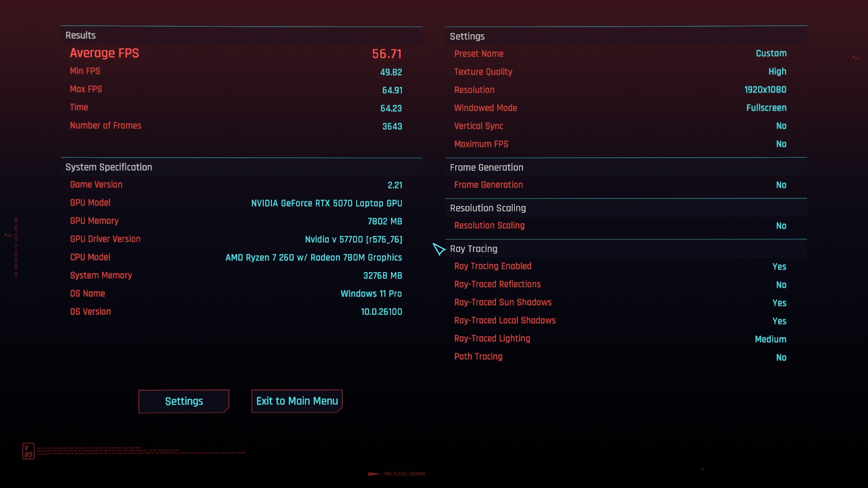Select the Ray-Traced Lighting Medium value
The height and width of the screenshot is (488, 868).
pos(770,339)
